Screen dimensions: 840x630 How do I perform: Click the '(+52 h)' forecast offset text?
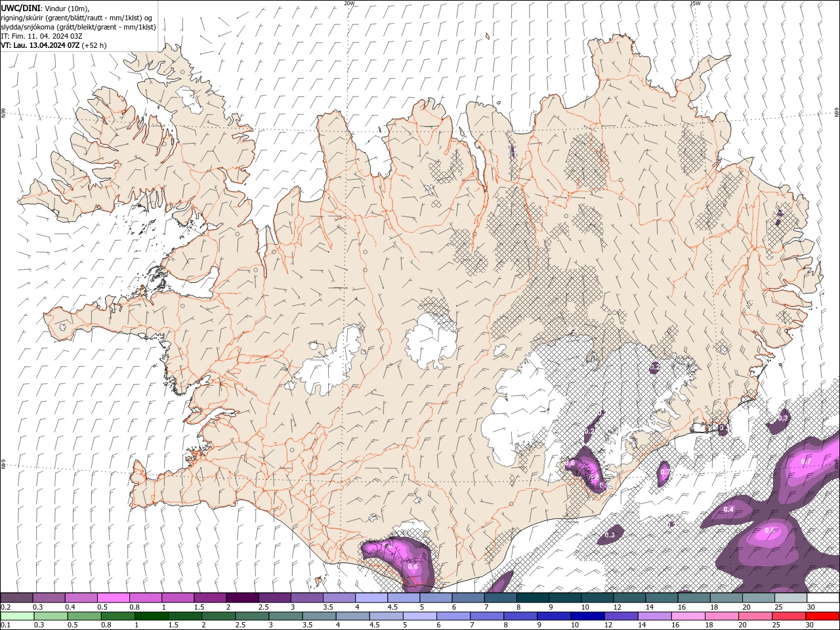(x=94, y=45)
